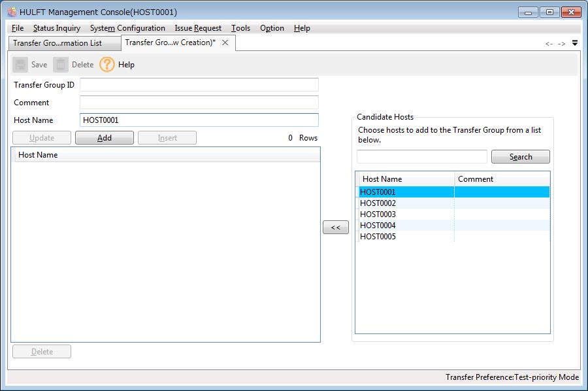Image resolution: width=588 pixels, height=391 pixels.
Task: Close the Transfer Group New Creation tab
Action: tap(225, 42)
